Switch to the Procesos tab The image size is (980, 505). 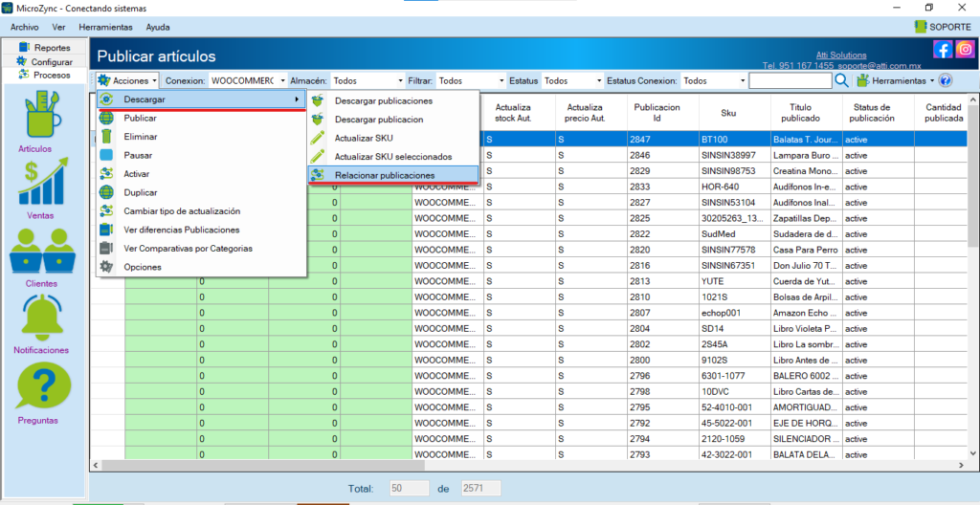click(44, 75)
